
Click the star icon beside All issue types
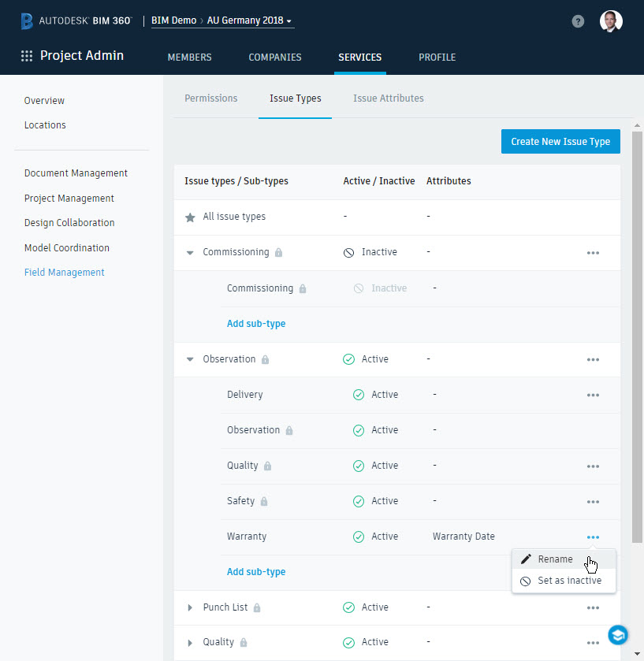[189, 217]
